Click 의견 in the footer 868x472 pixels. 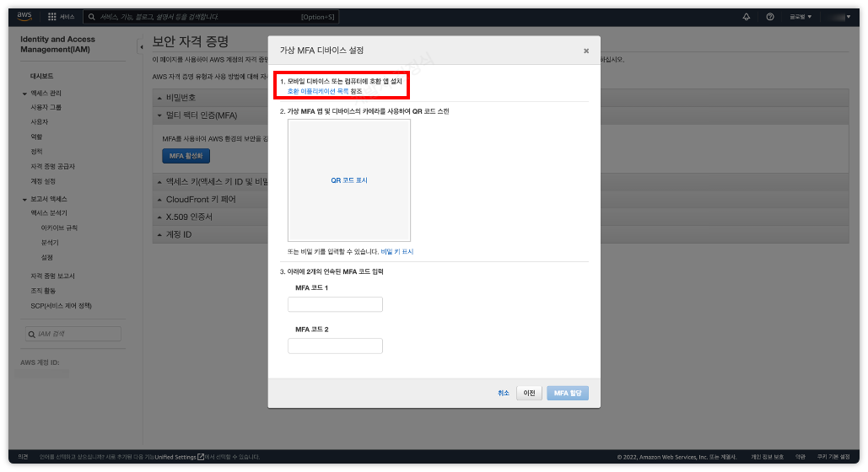pos(23,457)
